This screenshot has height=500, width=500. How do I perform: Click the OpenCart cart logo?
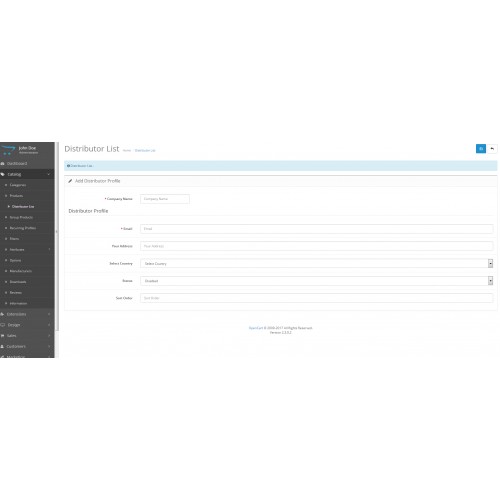coord(8,150)
